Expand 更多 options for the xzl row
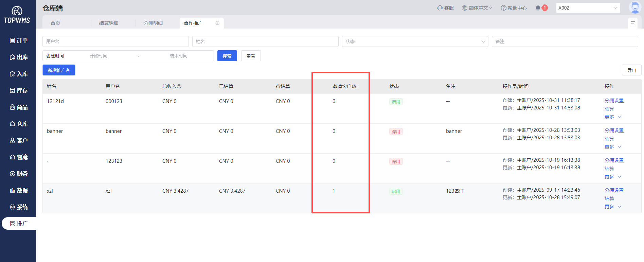The height and width of the screenshot is (262, 644). [613, 207]
